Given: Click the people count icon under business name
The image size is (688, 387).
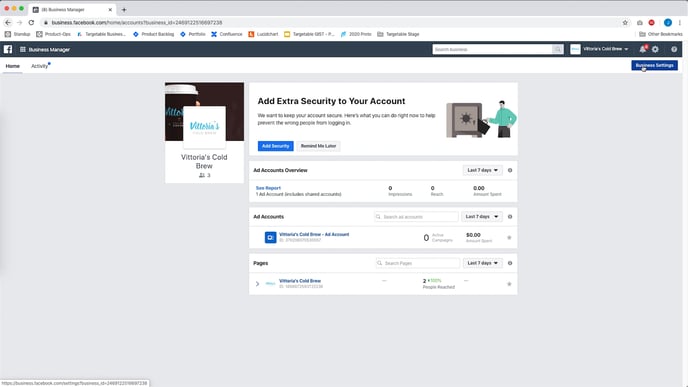Looking at the screenshot, I should [202, 175].
